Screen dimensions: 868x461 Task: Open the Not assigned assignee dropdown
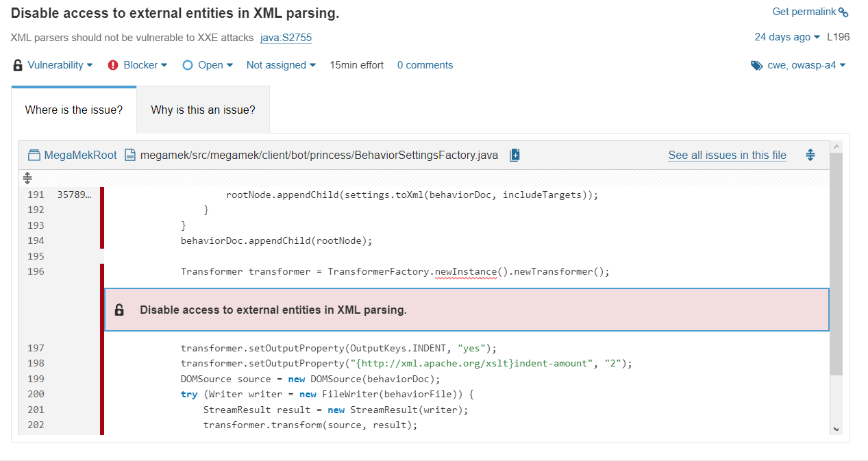[281, 64]
